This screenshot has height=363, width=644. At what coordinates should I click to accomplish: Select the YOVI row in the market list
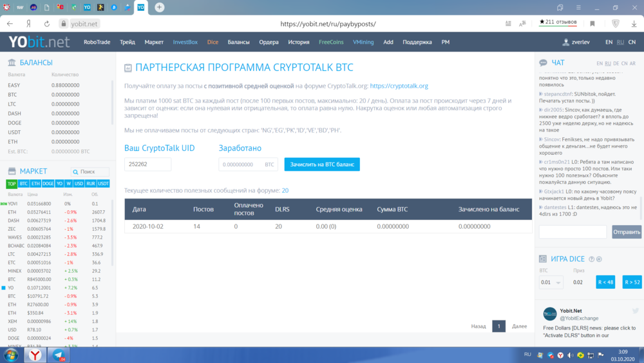pyautogui.click(x=56, y=204)
